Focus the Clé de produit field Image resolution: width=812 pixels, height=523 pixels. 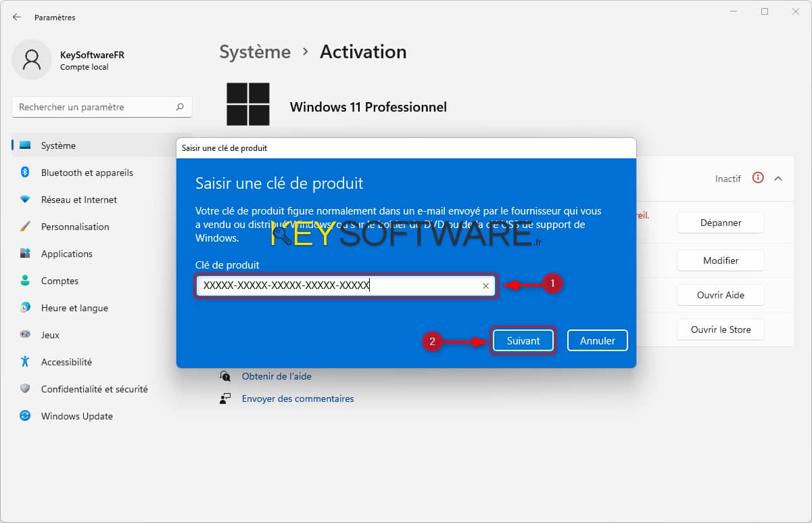(x=345, y=286)
